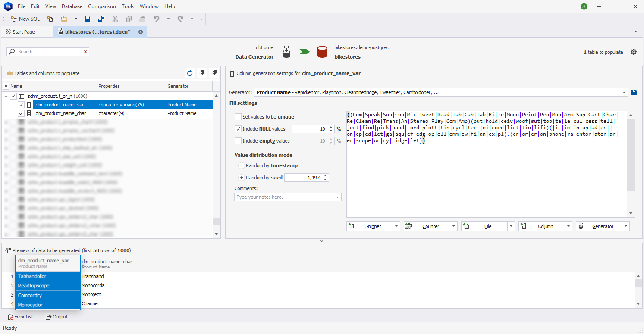Click the Paste icon in toolbar
644x334 pixels.
pos(142,19)
